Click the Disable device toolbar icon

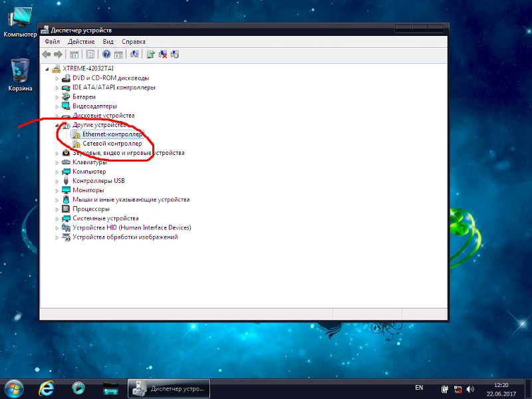coord(175,55)
